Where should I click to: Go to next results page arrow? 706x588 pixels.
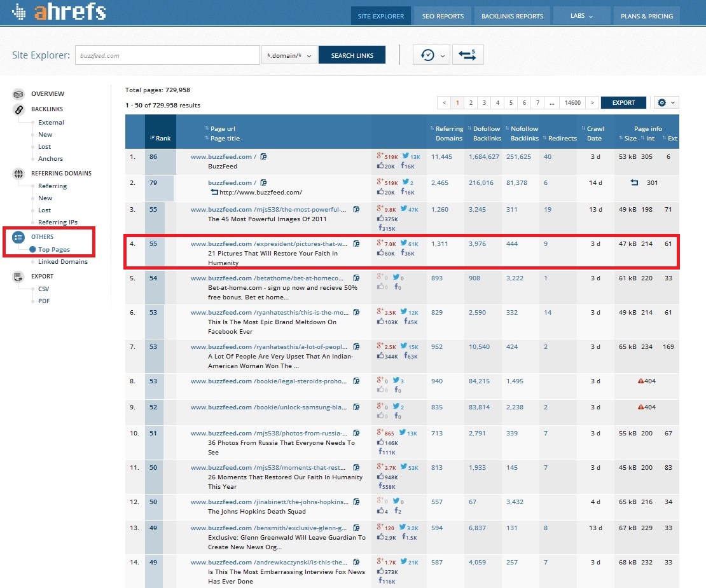593,102
